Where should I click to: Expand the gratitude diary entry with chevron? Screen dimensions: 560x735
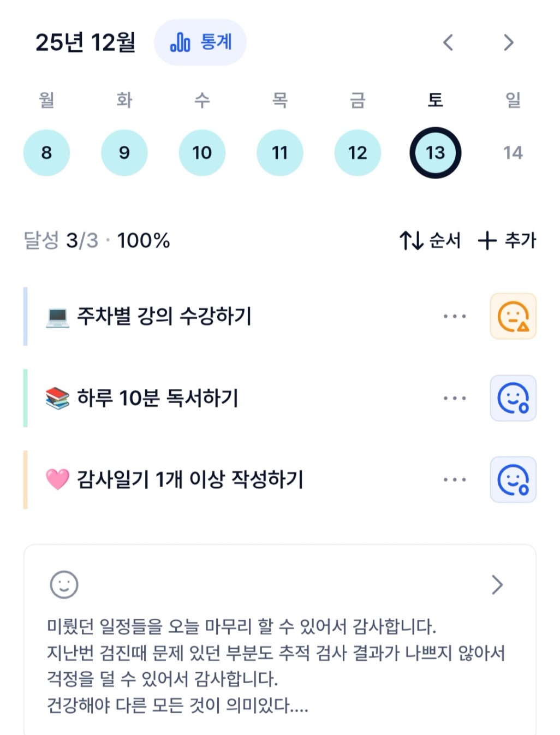tap(497, 585)
